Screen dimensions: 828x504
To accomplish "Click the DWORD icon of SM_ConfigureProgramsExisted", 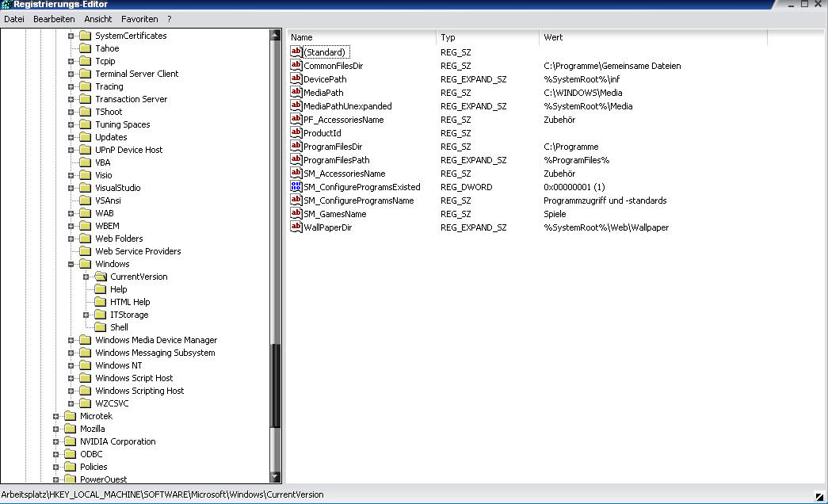I will pos(296,186).
